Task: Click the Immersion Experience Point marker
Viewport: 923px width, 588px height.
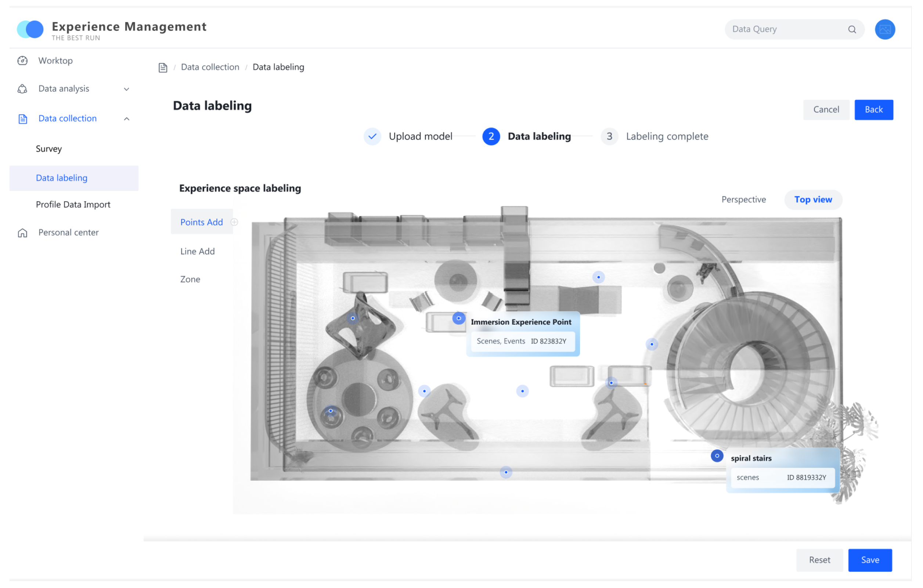Action: 458,318
